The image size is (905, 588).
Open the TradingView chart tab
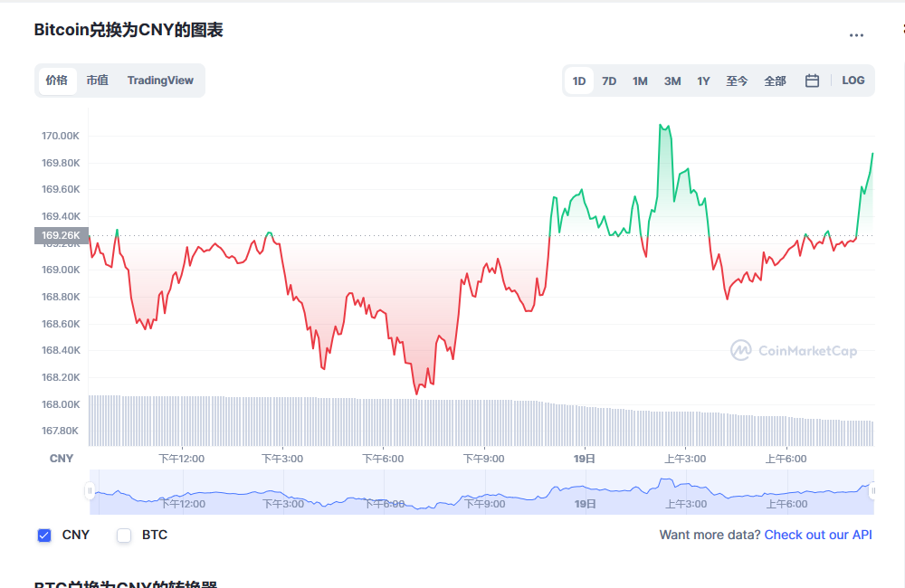[x=160, y=81]
